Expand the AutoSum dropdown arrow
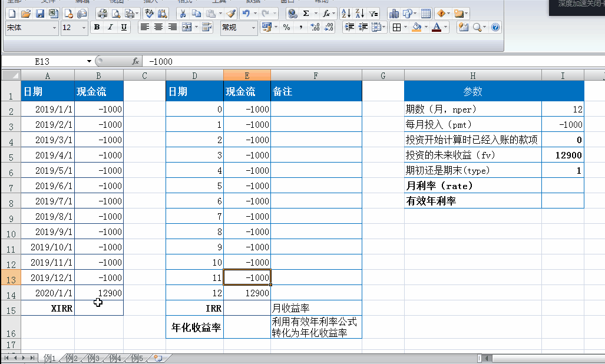605x364 pixels. 316,14
